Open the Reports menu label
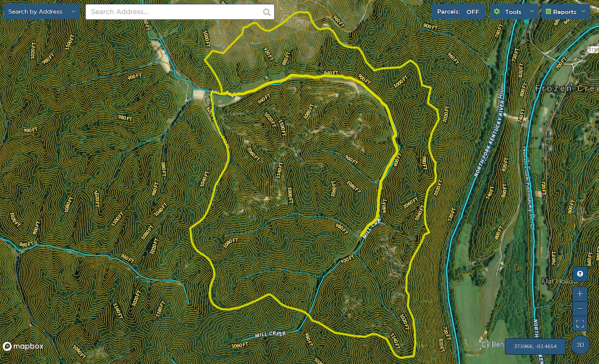The height and width of the screenshot is (364, 599). 564,12
